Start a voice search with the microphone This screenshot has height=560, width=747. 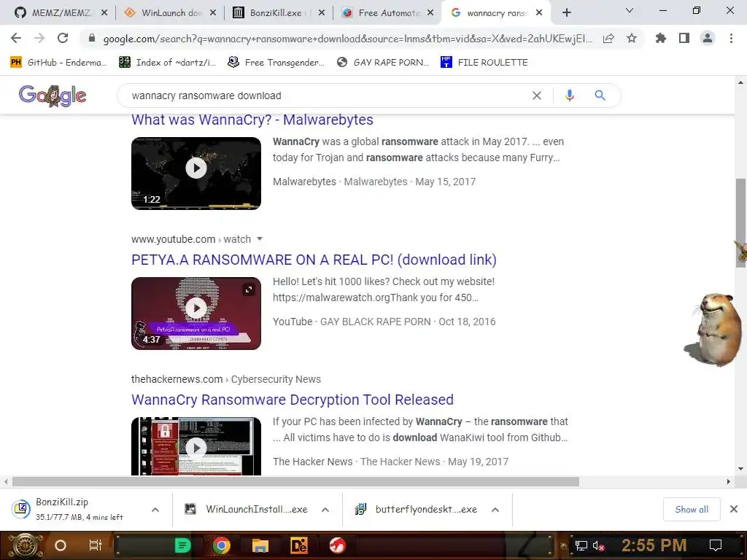click(x=569, y=96)
